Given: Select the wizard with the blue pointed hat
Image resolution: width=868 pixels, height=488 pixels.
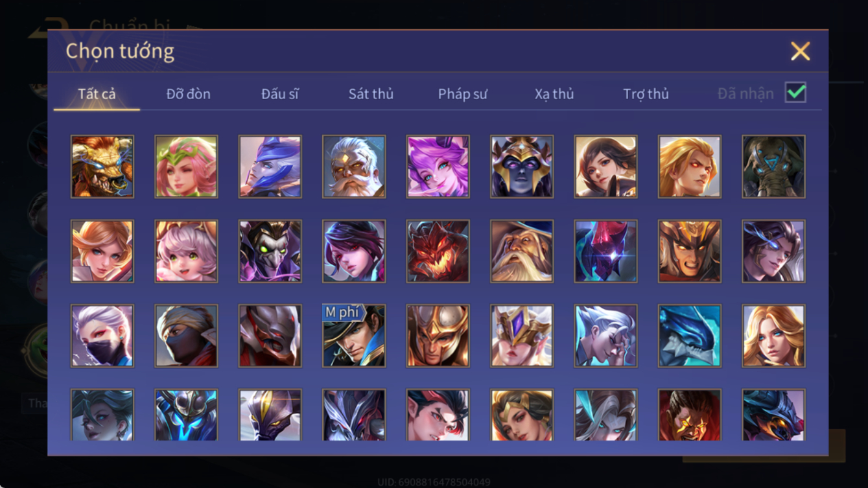Looking at the screenshot, I should 522,251.
